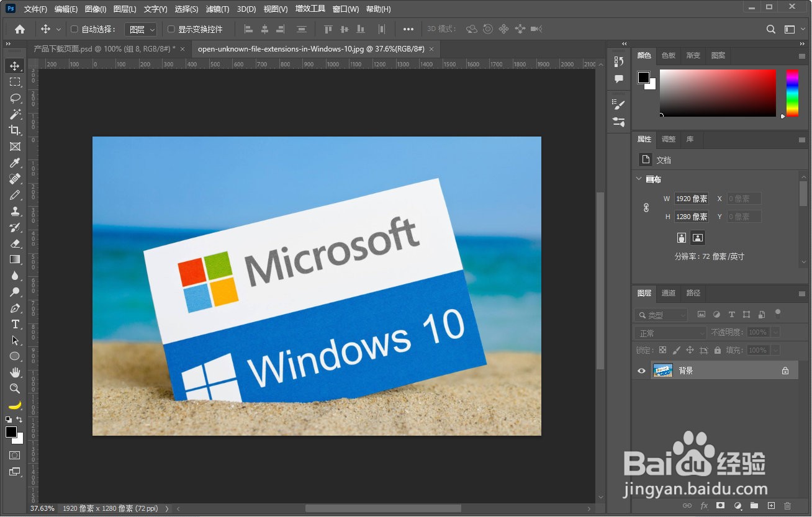The width and height of the screenshot is (812, 517).
Task: Switch to the 通道 tab
Action: [668, 293]
